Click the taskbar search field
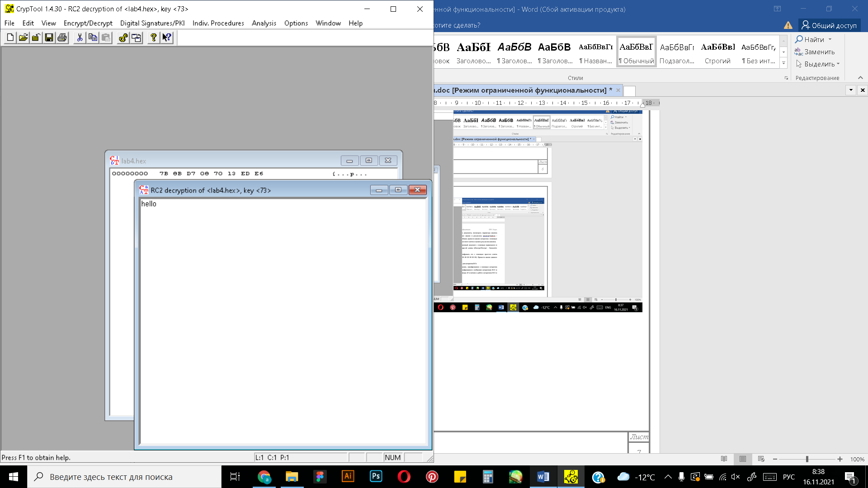The height and width of the screenshot is (488, 868). pos(124,477)
